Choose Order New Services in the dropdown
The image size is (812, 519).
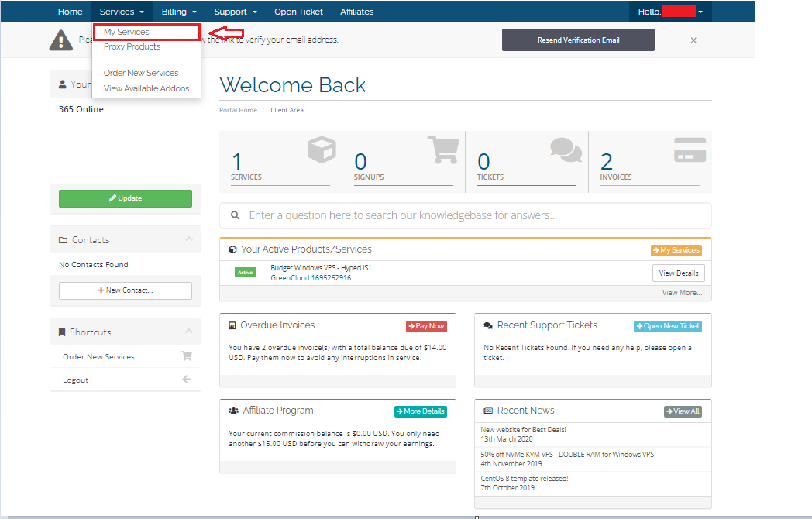tap(141, 73)
